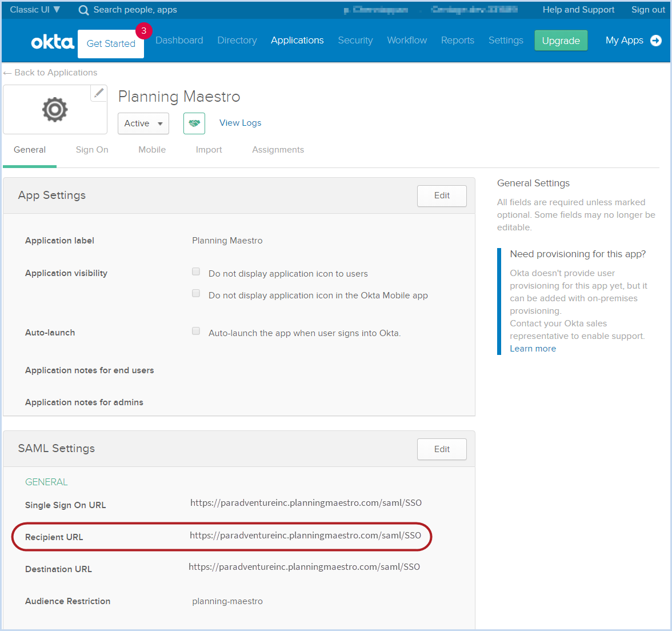Click the notification badge showing 3
Screen dimensions: 672x631
[144, 31]
